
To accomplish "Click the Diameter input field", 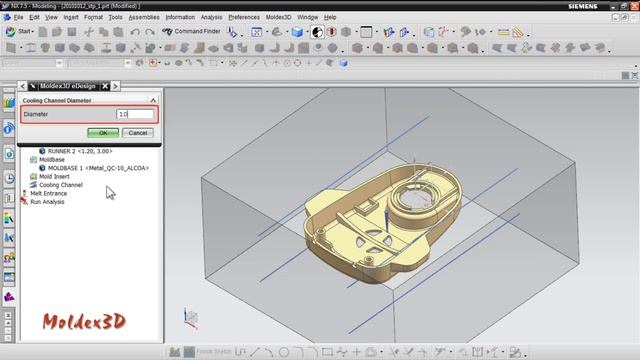I will point(135,114).
